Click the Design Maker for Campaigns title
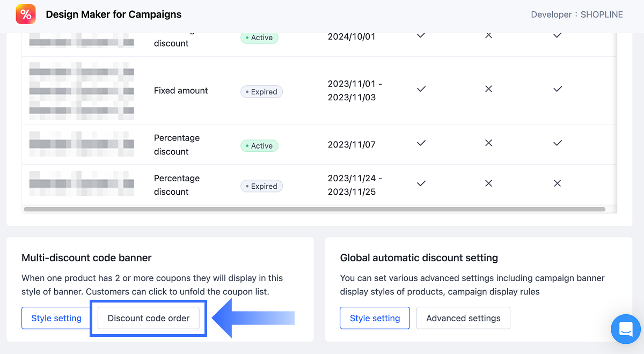 [x=114, y=14]
